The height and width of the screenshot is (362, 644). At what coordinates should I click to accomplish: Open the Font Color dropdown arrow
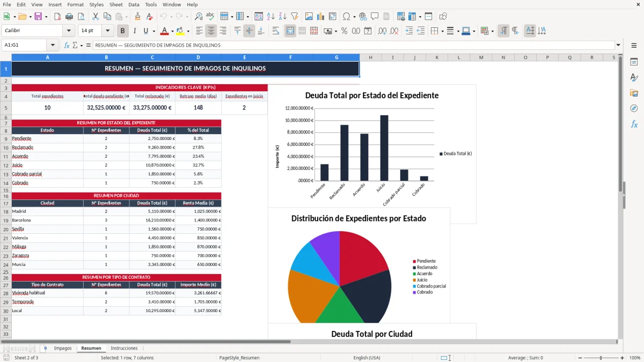point(172,31)
